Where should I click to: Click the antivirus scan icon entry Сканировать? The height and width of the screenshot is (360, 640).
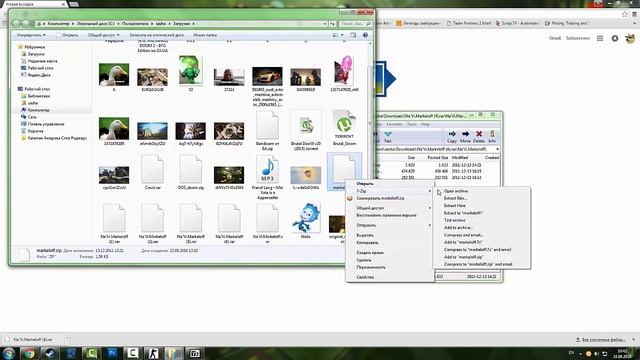pyautogui.click(x=350, y=198)
